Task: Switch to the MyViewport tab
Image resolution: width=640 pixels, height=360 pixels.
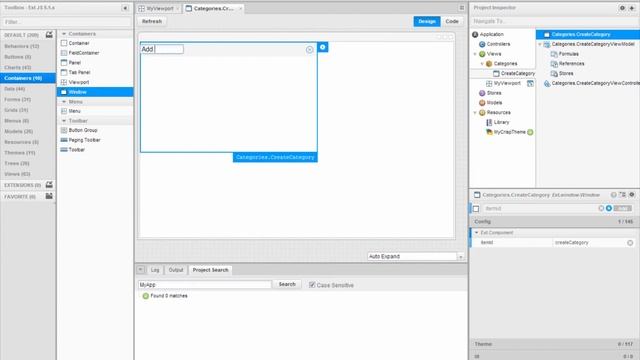Action: click(158, 8)
